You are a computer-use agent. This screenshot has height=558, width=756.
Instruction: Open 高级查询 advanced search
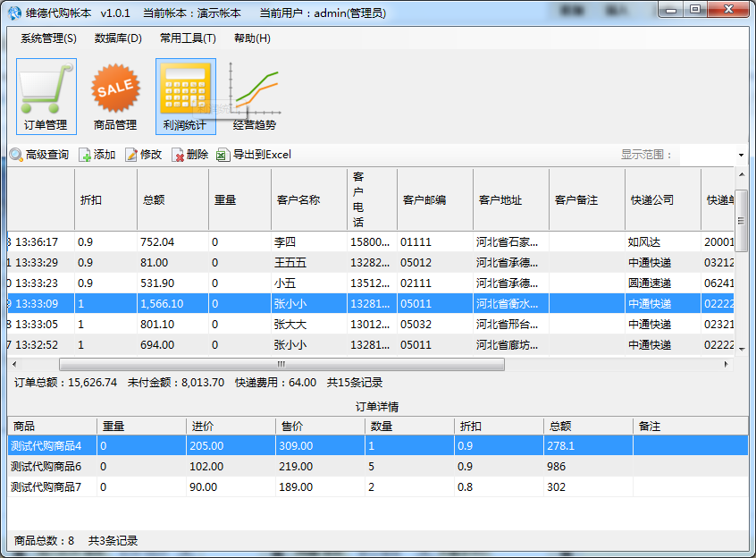pos(38,154)
